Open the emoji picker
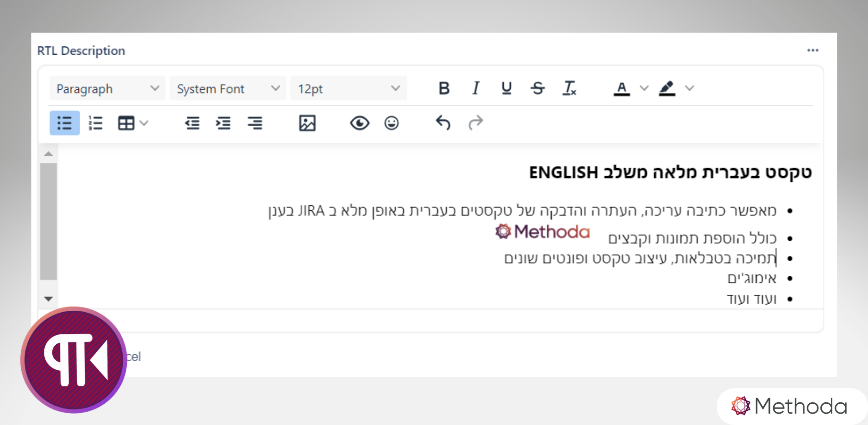 point(392,123)
